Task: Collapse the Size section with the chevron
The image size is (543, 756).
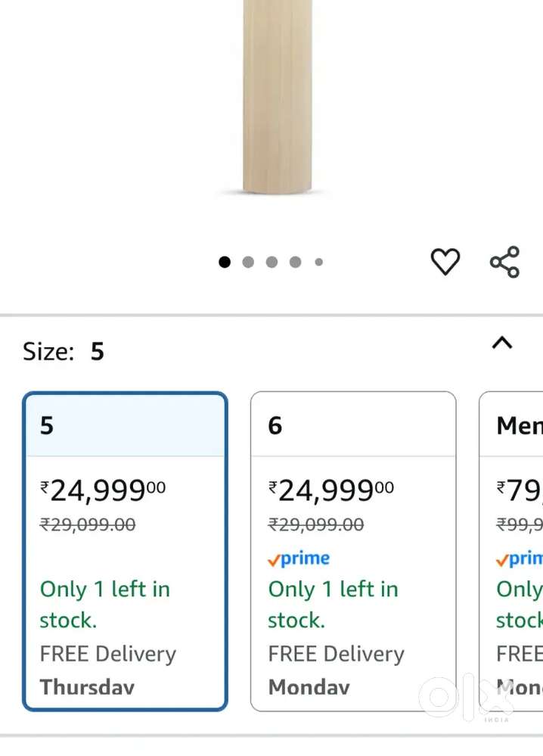Action: click(501, 343)
